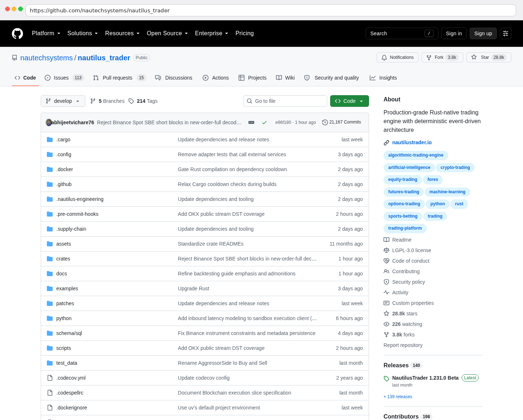
Task: Click the nautilustrader.io link icon
Action: (386, 143)
